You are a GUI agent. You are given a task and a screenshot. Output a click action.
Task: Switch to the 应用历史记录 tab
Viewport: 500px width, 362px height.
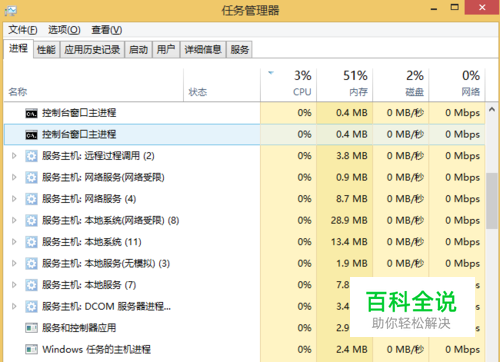tap(92, 50)
